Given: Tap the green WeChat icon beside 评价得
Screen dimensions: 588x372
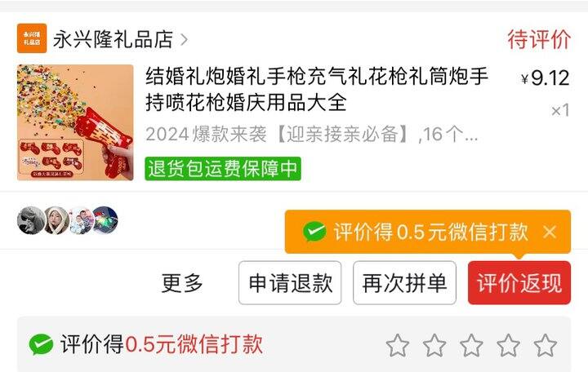Looking at the screenshot, I should [x=41, y=344].
